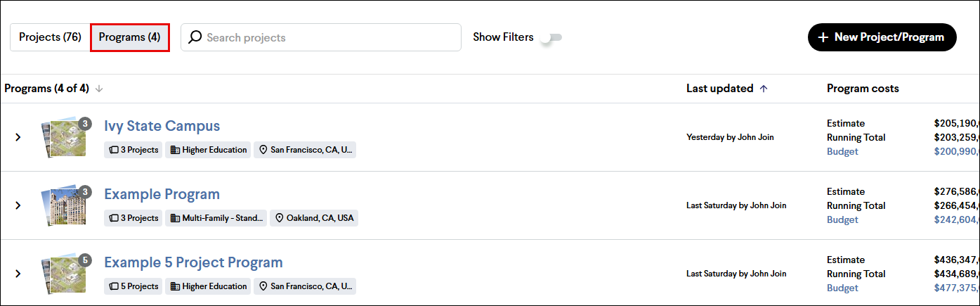The height and width of the screenshot is (306, 980).
Task: Click the search magnifier icon
Action: 195,37
